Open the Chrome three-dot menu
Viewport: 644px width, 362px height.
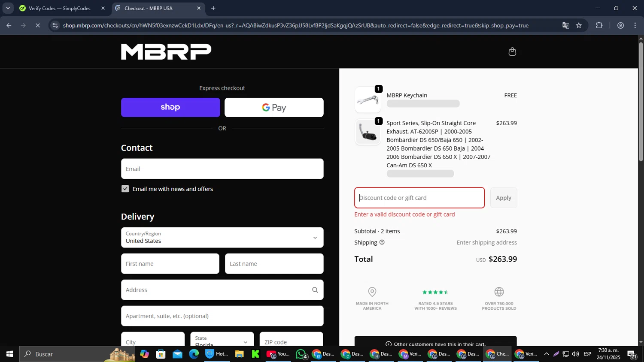(635, 26)
